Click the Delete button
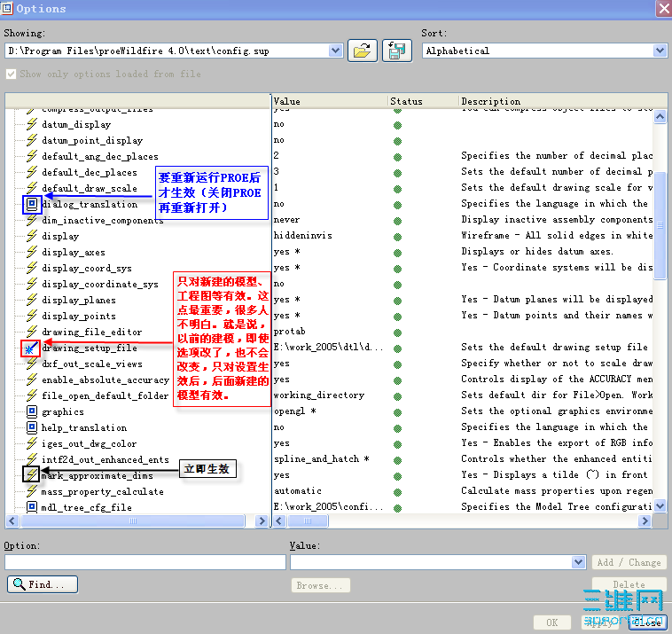The image size is (672, 634). [629, 584]
